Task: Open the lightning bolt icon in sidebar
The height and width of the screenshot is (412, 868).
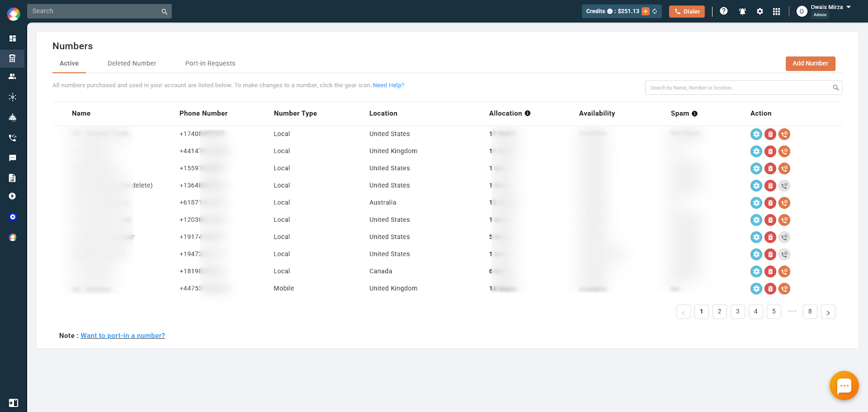Action: click(12, 196)
